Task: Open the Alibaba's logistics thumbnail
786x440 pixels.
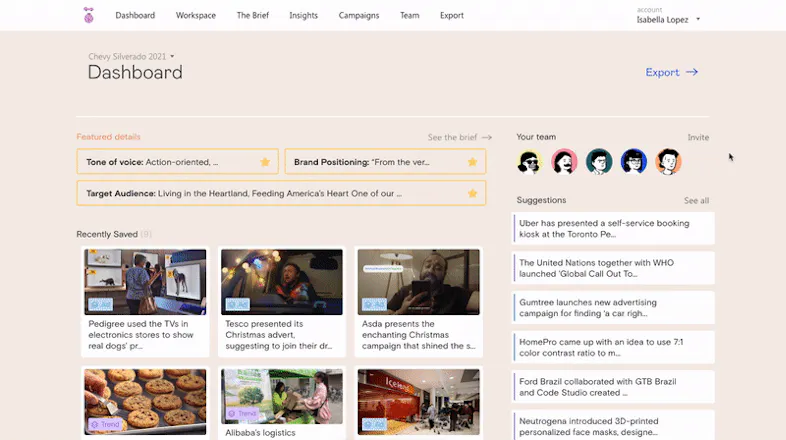Action: tap(282, 396)
